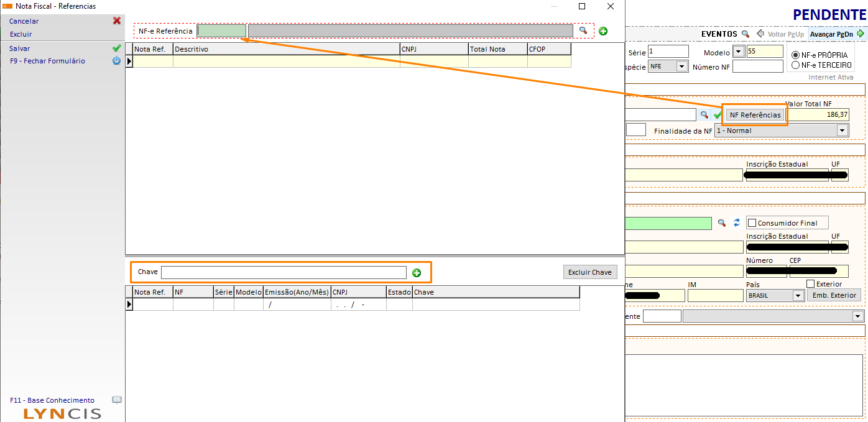Open the País BRASIL dropdown
The height and width of the screenshot is (422, 868).
point(798,296)
